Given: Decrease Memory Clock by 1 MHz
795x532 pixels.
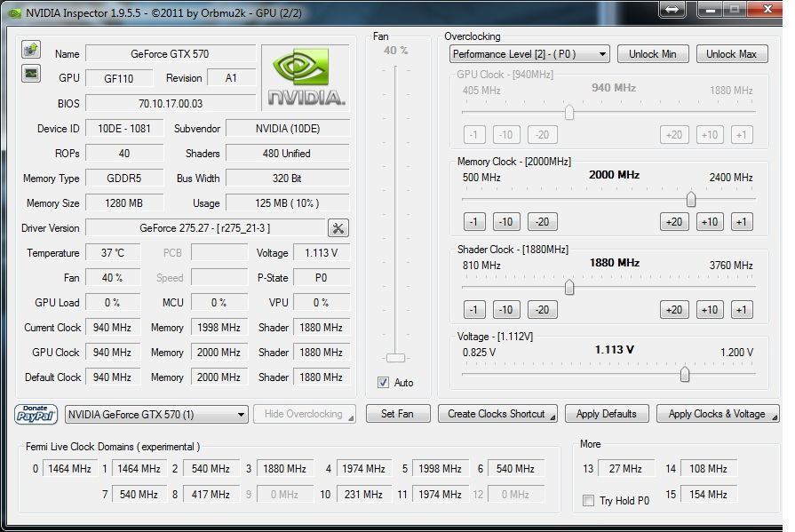Looking at the screenshot, I should (474, 222).
